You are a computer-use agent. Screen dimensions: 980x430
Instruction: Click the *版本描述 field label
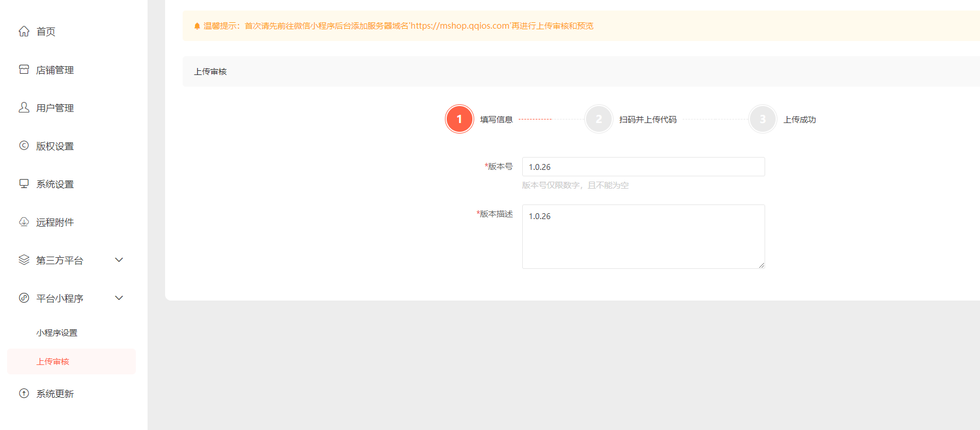click(x=495, y=214)
